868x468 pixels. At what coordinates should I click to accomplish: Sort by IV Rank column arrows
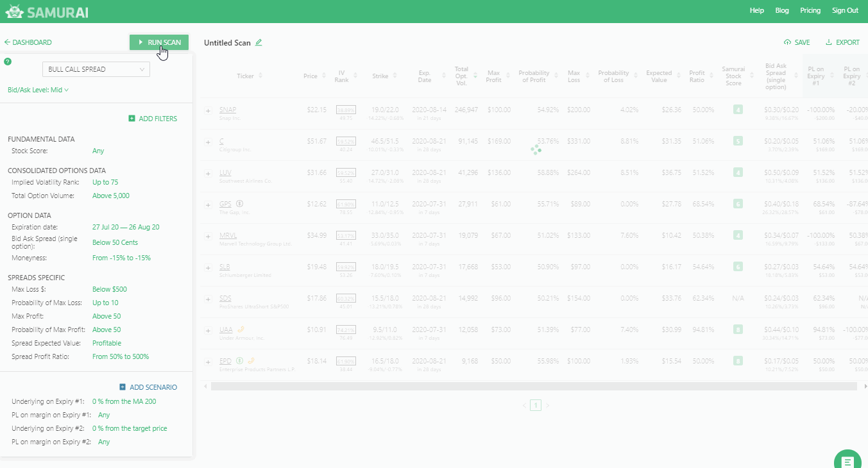[x=355, y=76]
